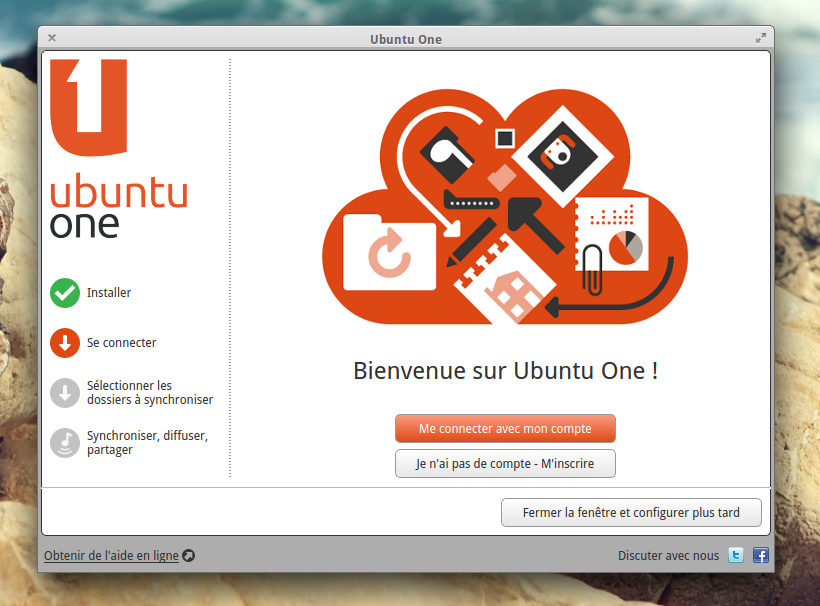Click the gray music Synchroniser step icon
The height and width of the screenshot is (606, 820).
pyautogui.click(x=65, y=443)
